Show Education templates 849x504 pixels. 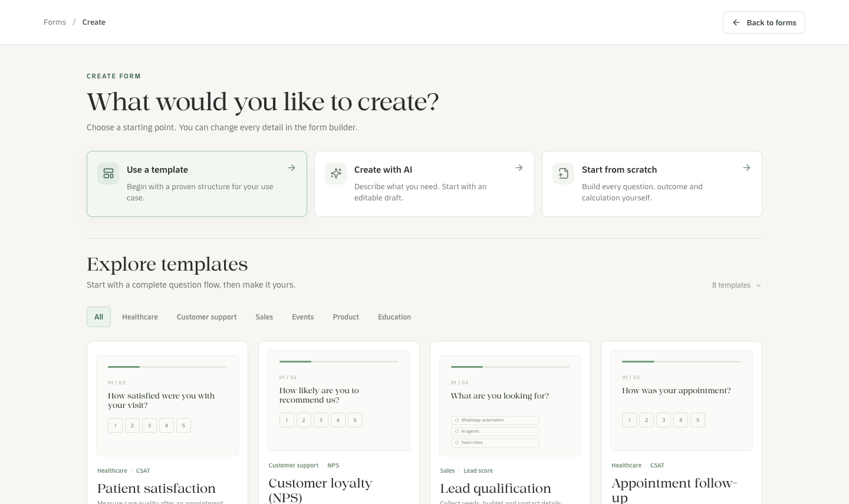(394, 317)
